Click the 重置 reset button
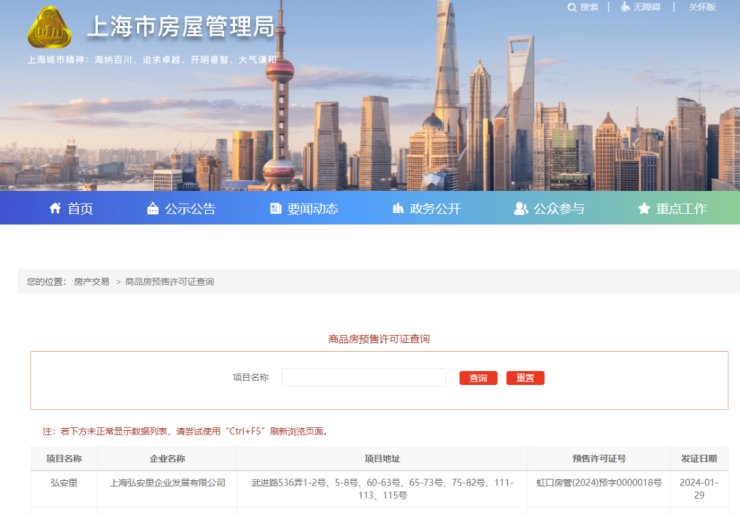This screenshot has height=515, width=740. (x=525, y=378)
